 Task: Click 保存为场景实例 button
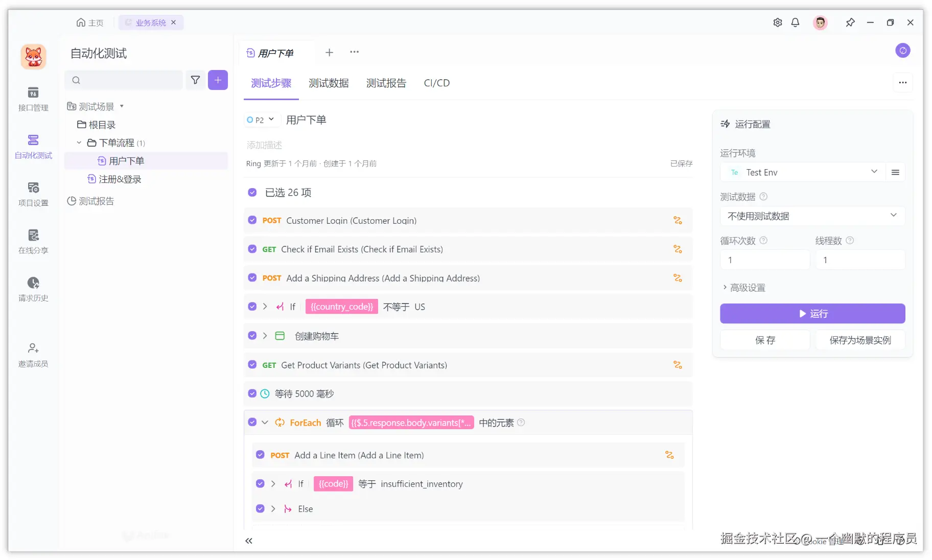(860, 340)
